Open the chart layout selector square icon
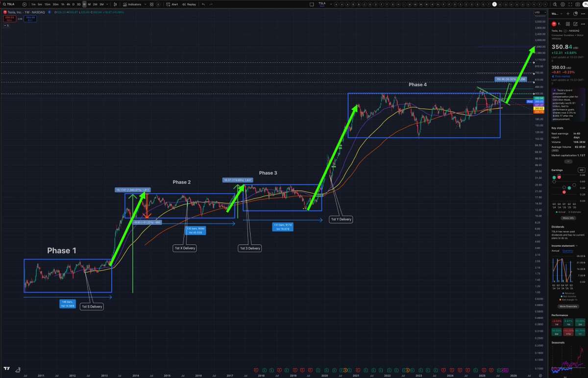588x378 pixels. tap(312, 4)
